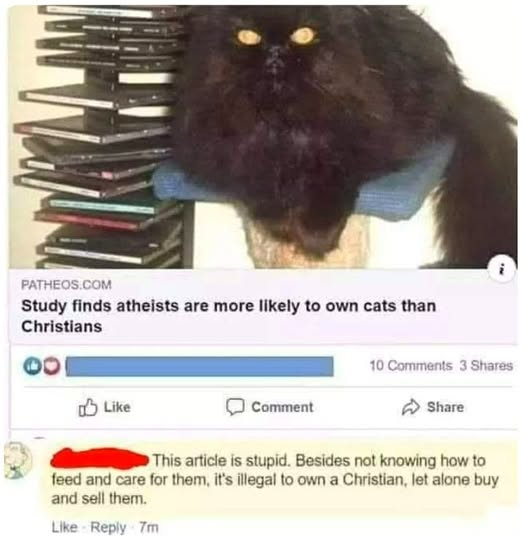Click the redacted commenter name
The height and width of the screenshot is (540, 525).
[x=100, y=458]
